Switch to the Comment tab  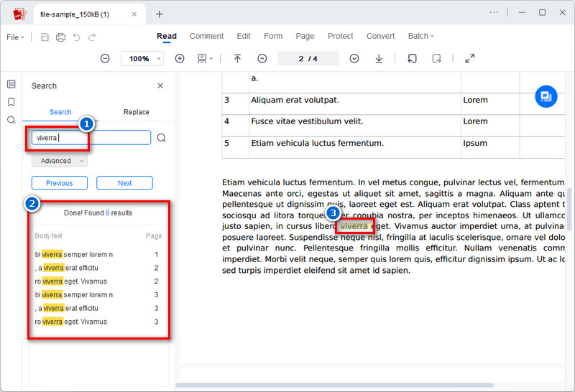tap(206, 36)
